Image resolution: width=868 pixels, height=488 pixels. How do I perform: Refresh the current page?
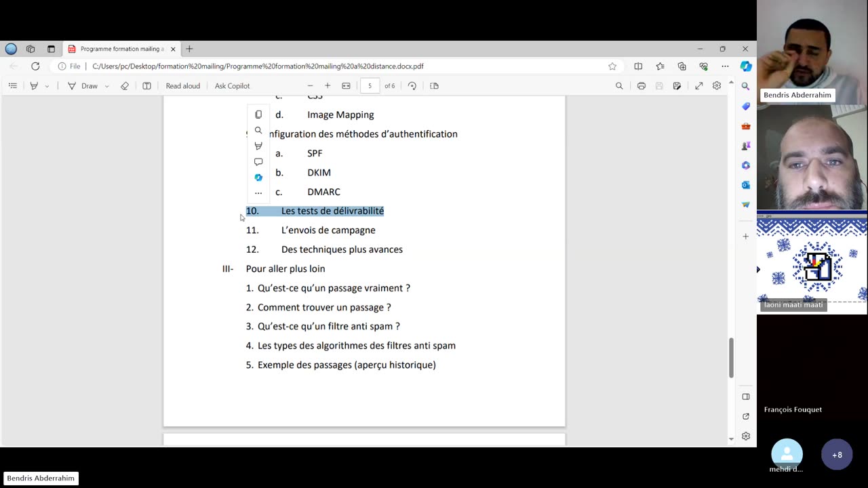35,66
